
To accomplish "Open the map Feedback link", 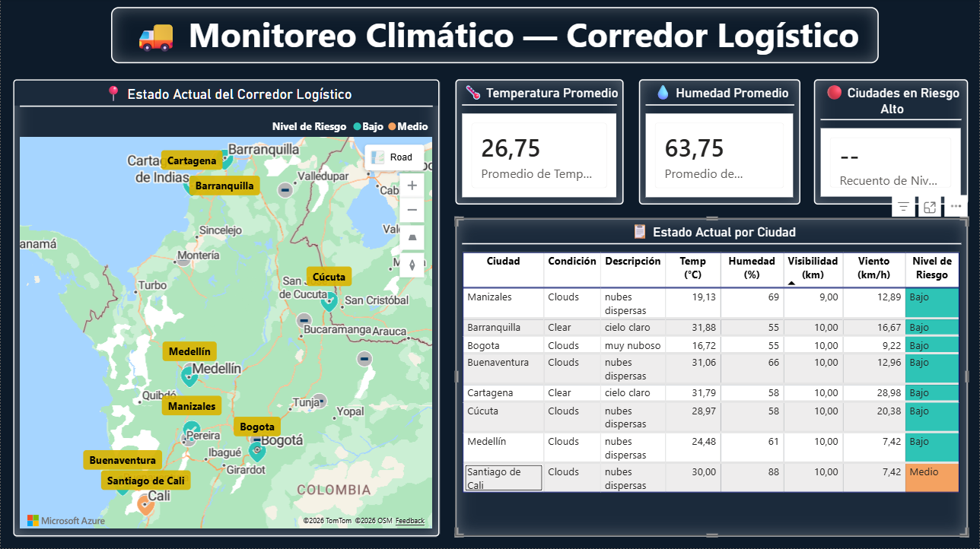I will click(410, 521).
